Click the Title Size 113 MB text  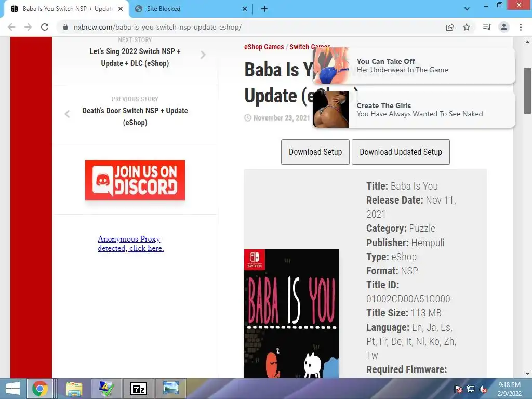[x=404, y=313]
